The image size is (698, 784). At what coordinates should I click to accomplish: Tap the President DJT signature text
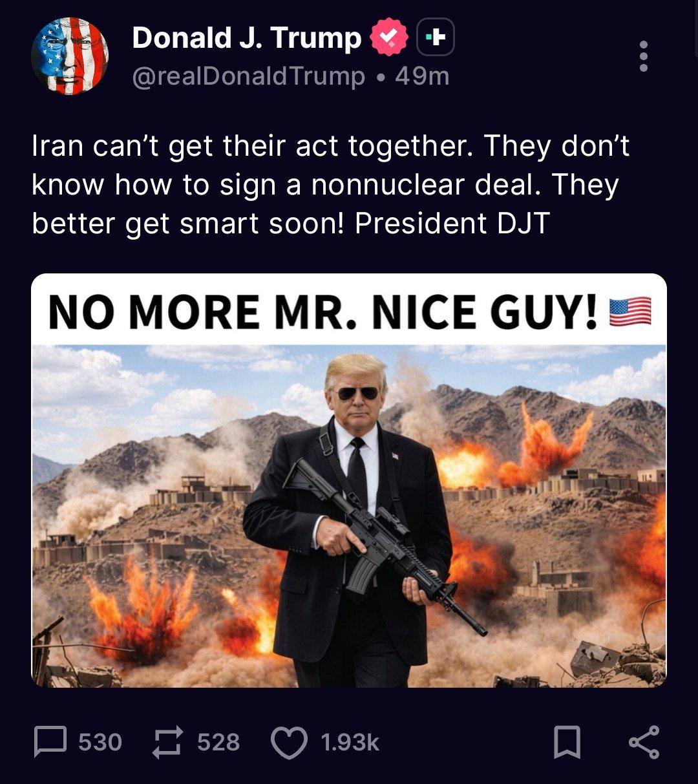[452, 223]
